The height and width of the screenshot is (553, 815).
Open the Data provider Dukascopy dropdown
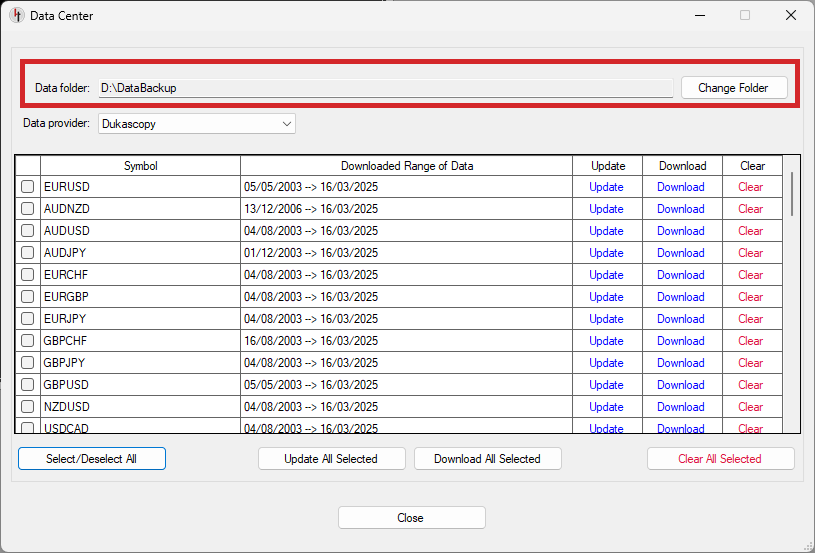[x=197, y=124]
